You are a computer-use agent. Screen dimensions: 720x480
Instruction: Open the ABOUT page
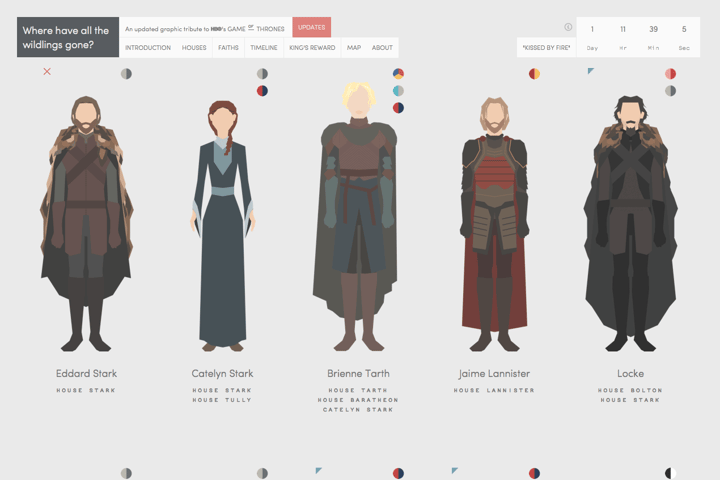(x=382, y=47)
